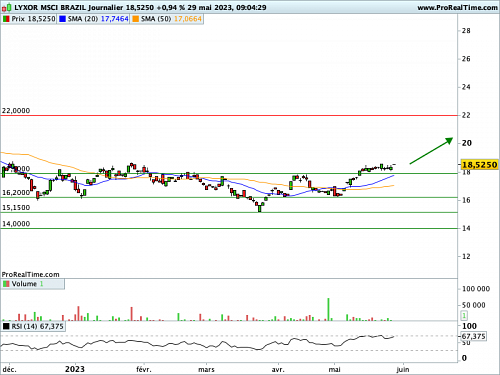This screenshot has height=375, width=500.
Task: Click the candlestick icon beside the LYXOR title
Action: pos(6,7)
